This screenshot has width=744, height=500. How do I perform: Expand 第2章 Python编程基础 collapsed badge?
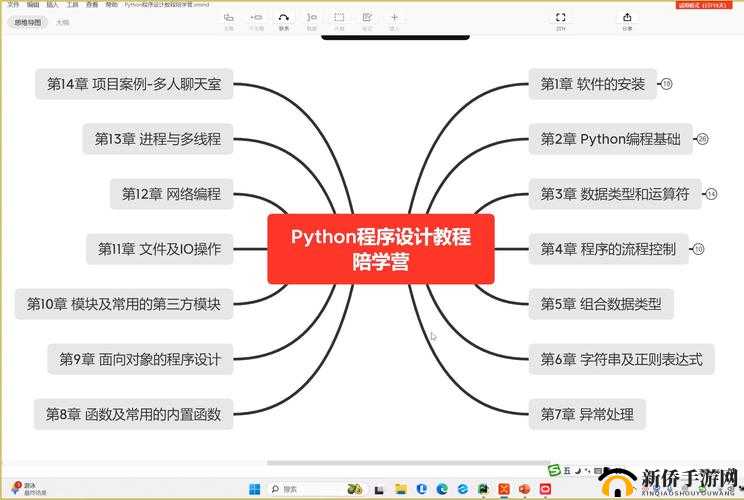702,139
